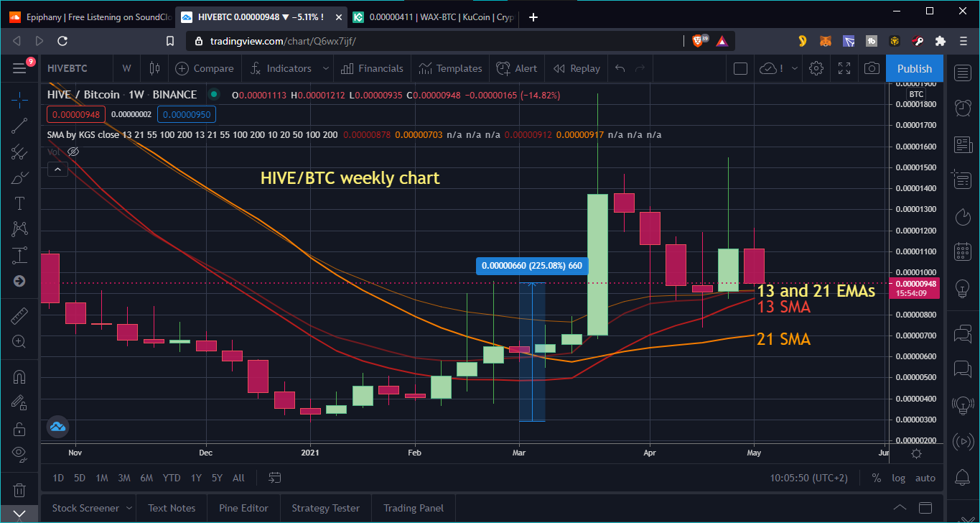Image resolution: width=980 pixels, height=523 pixels.
Task: Open the news panel icon
Action: coord(962,145)
